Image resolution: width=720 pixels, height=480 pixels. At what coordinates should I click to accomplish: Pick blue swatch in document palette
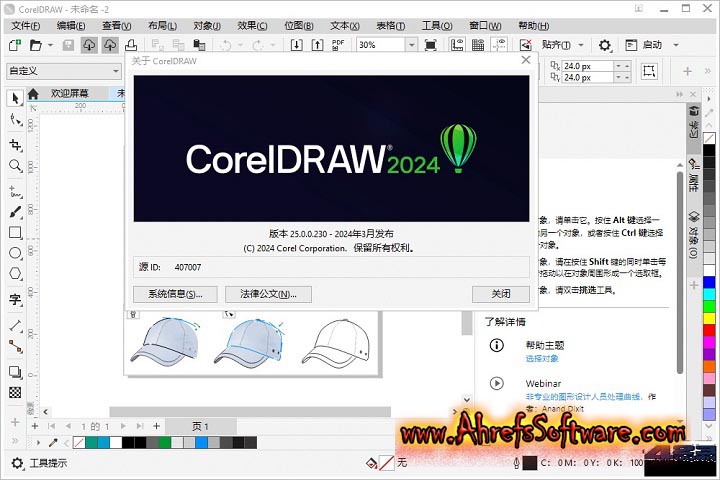click(201, 443)
